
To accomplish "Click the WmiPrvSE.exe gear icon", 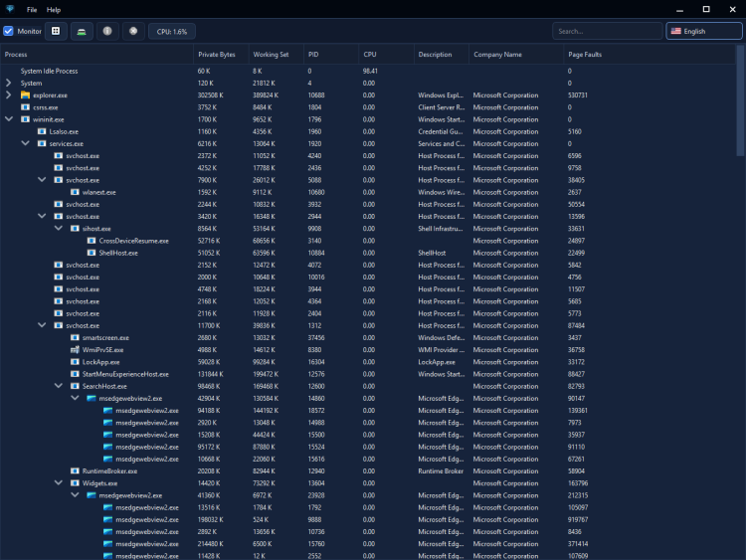I will pyautogui.click(x=75, y=350).
